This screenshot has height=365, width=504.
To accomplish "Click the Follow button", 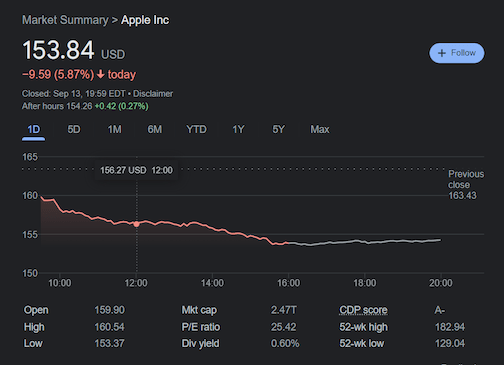I will click(456, 53).
